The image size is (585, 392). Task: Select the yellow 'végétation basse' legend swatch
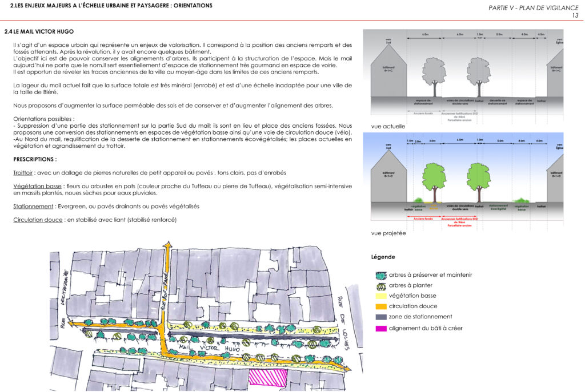pyautogui.click(x=381, y=296)
